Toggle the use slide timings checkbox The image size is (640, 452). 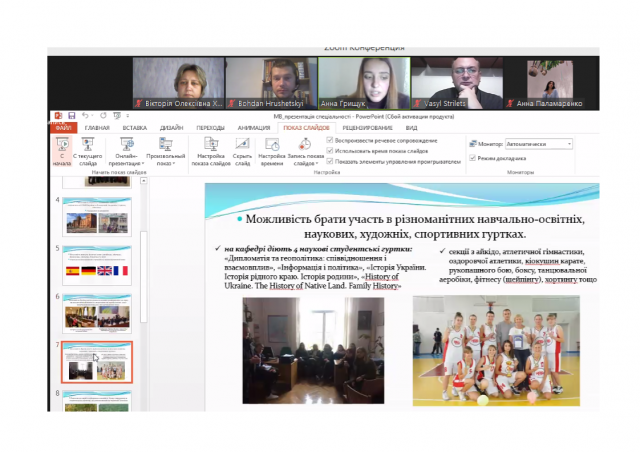pyautogui.click(x=331, y=150)
